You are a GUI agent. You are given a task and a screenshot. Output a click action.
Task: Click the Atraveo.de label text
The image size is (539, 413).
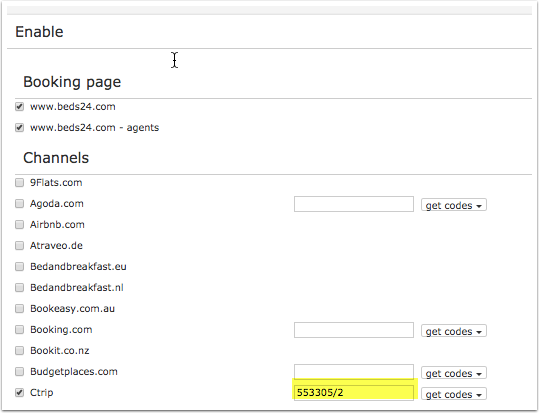(56, 246)
